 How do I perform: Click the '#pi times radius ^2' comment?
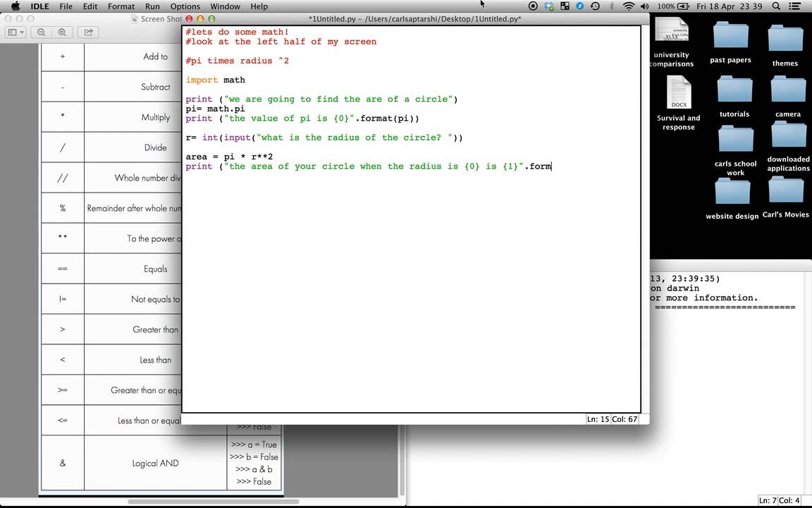pos(237,61)
